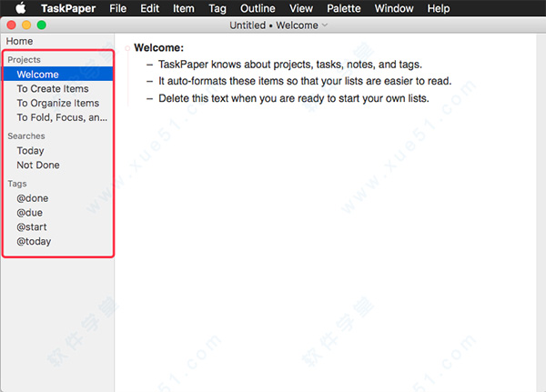Click the task 'TaskPaper knows about projects' line

pos(290,65)
